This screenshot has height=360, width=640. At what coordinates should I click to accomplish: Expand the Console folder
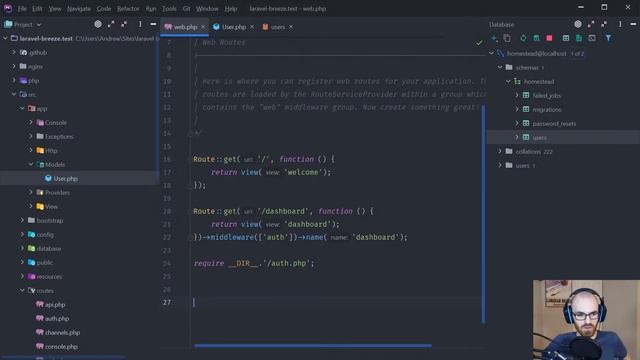coord(31,122)
